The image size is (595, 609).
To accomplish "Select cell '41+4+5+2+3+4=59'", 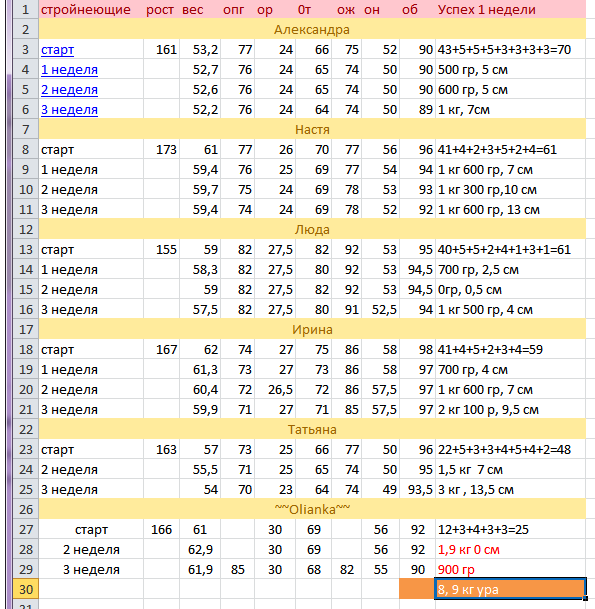I will [510, 350].
